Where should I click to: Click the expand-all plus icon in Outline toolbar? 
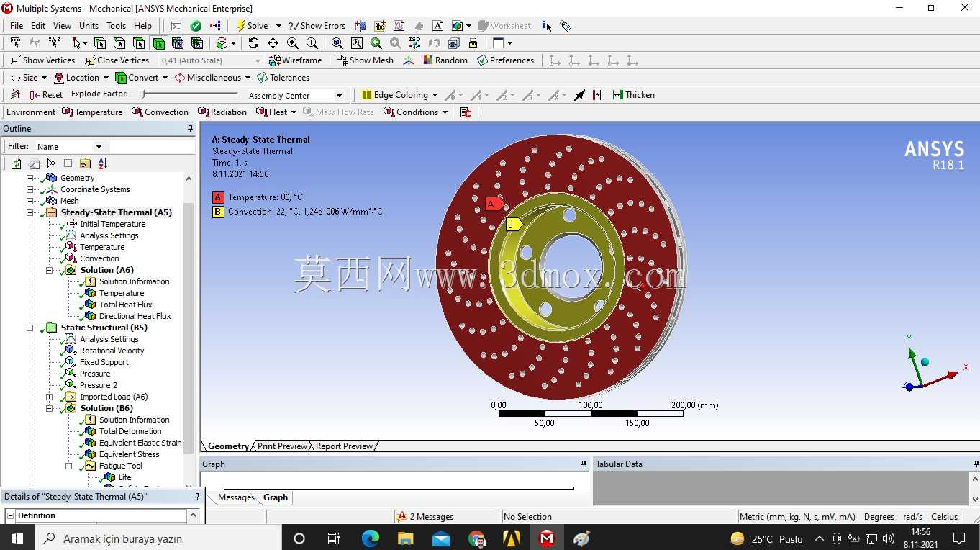pos(68,163)
